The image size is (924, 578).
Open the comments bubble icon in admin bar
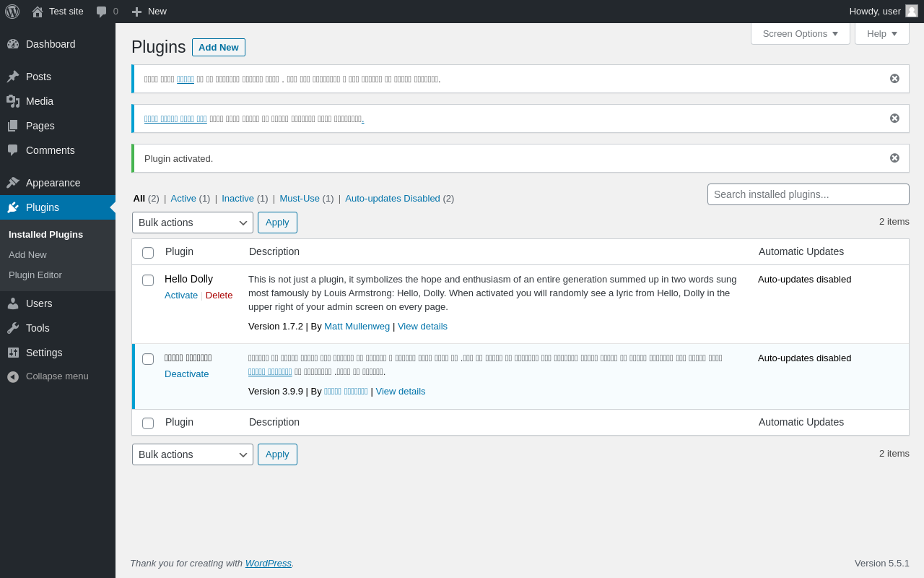(102, 12)
